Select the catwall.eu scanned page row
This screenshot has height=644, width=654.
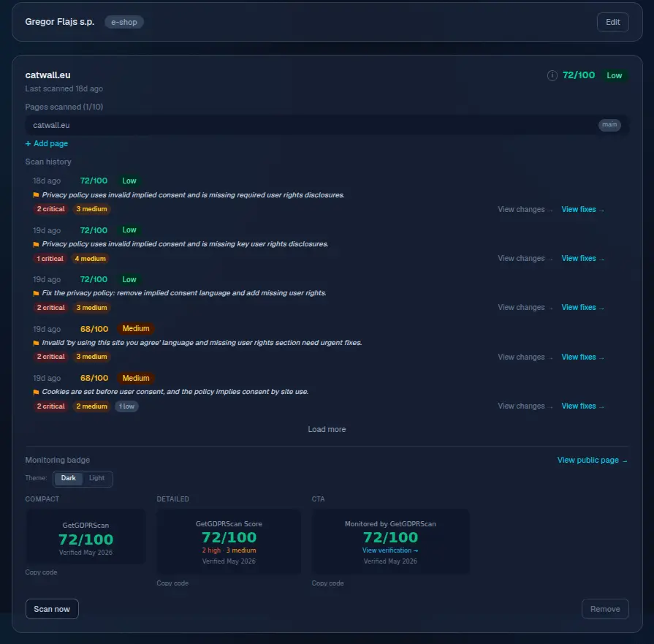[327, 125]
